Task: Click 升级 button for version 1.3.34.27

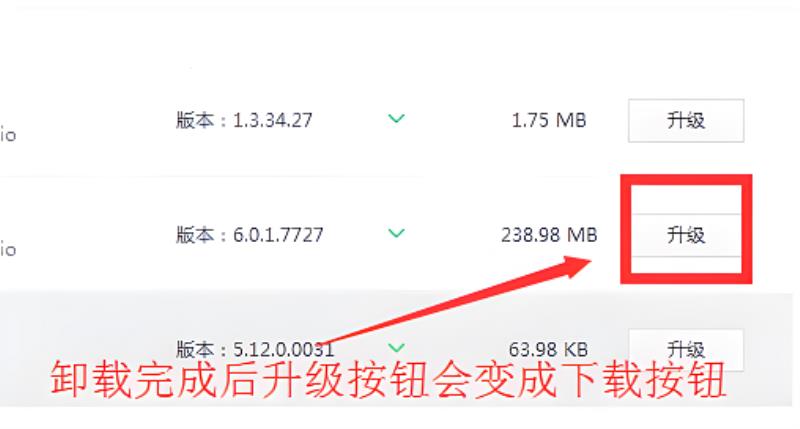Action: (686, 120)
